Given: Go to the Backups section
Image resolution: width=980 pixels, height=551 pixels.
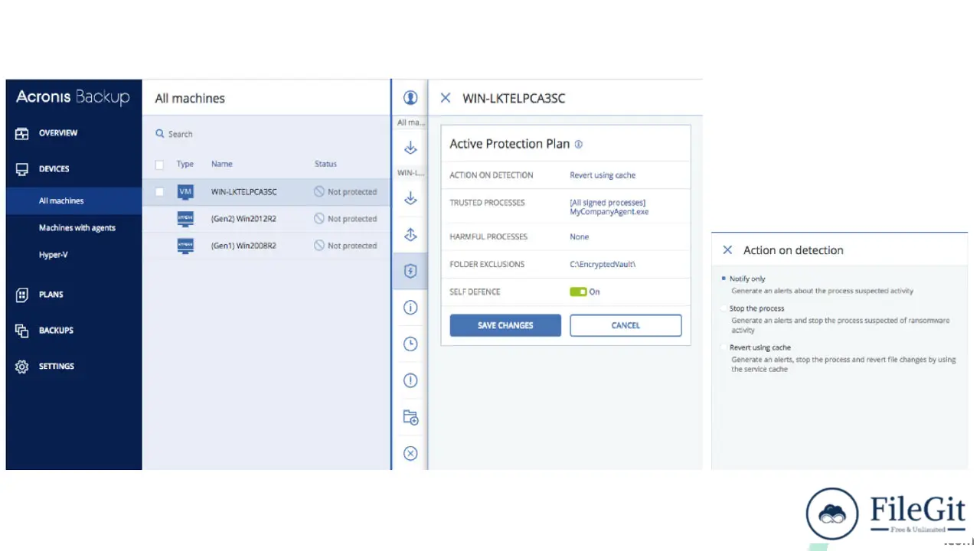Looking at the screenshot, I should pos(57,331).
